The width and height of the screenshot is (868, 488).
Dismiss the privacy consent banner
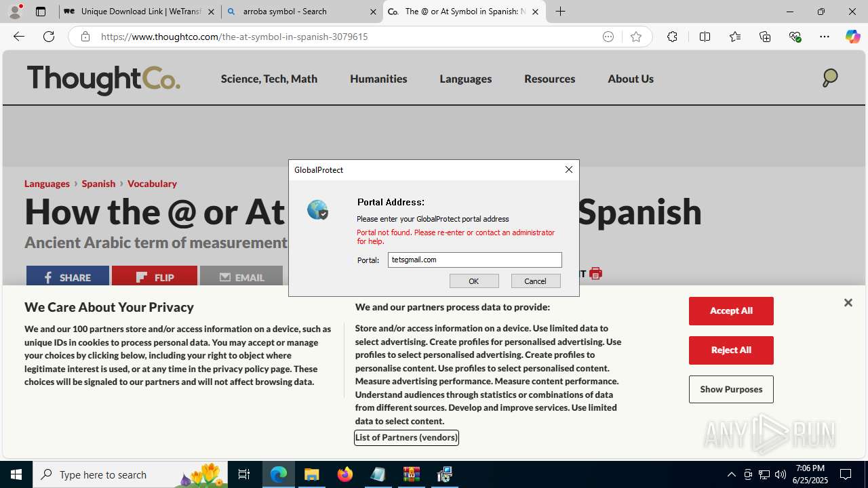(848, 302)
